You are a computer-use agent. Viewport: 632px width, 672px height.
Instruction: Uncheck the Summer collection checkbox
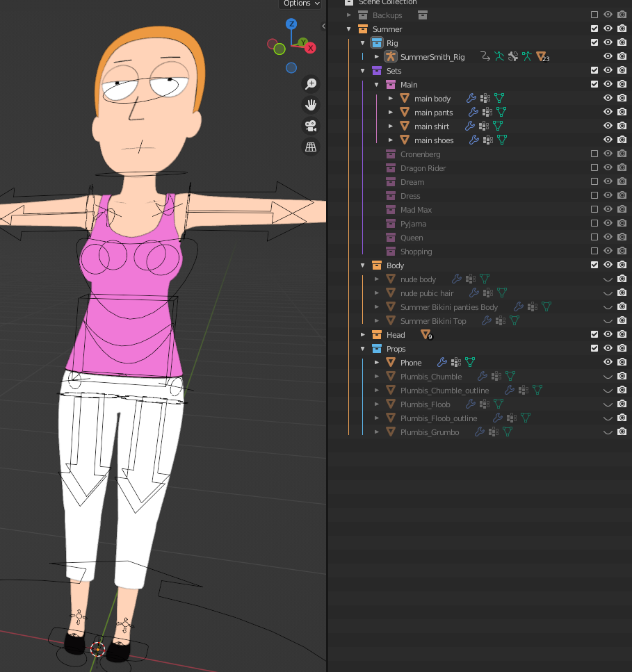pos(594,28)
